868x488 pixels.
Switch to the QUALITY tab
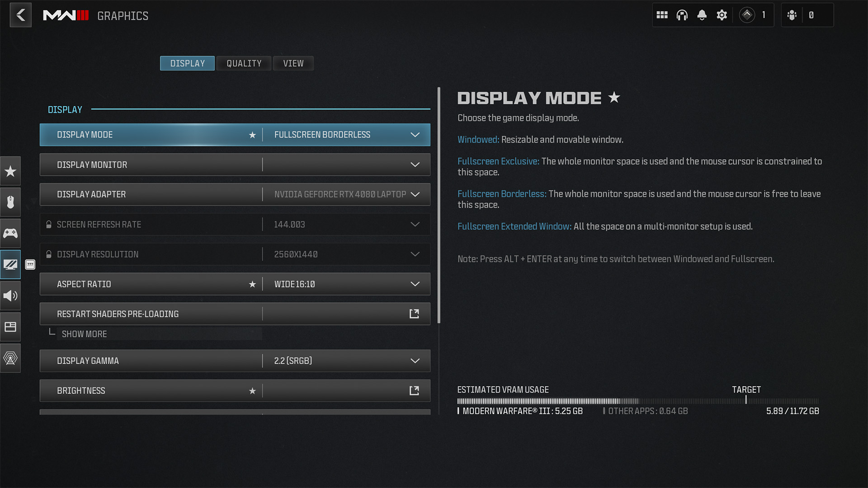[x=243, y=62]
